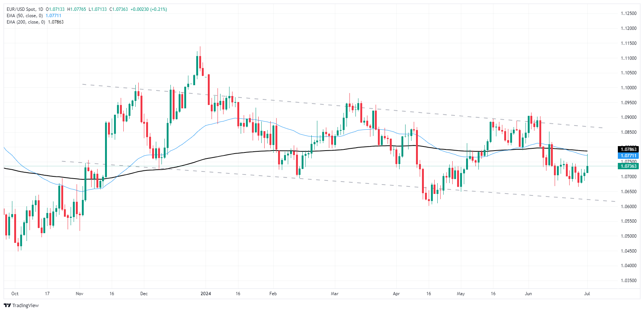The width and height of the screenshot is (644, 312).
Task: Click the Jun label on time axis
Action: tap(528, 294)
